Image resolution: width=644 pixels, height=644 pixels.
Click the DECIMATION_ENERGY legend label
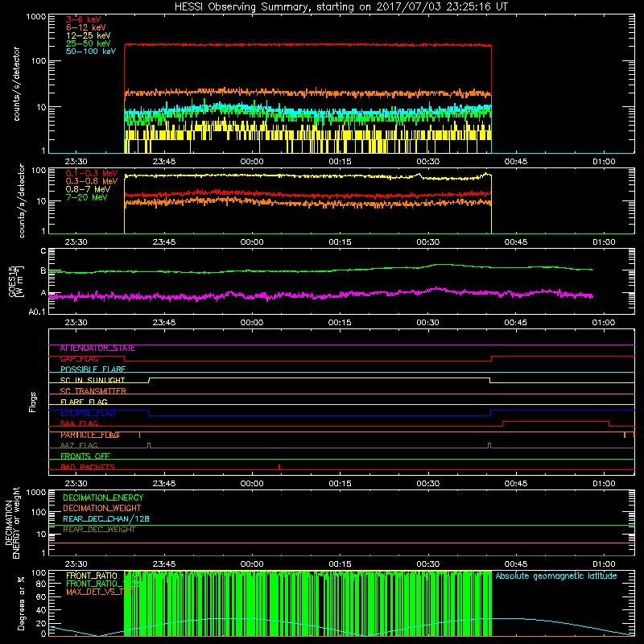[x=103, y=497]
